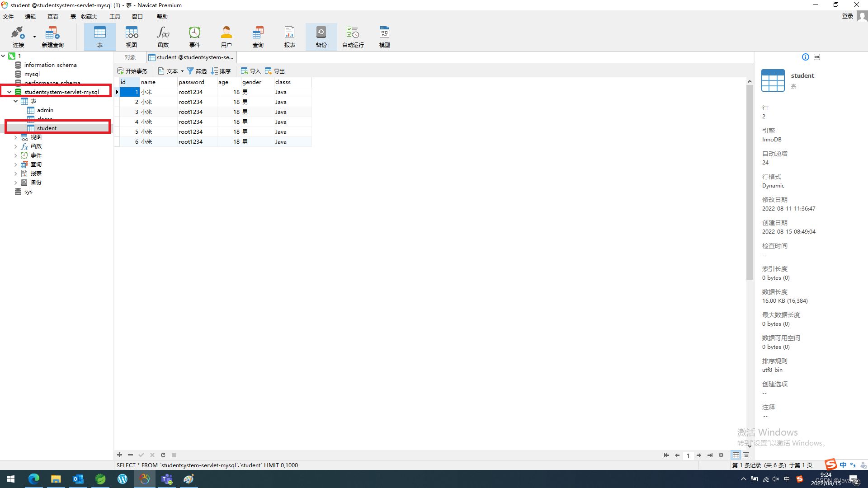868x488 pixels.
Task: Click the page number input field
Action: pos(689,455)
